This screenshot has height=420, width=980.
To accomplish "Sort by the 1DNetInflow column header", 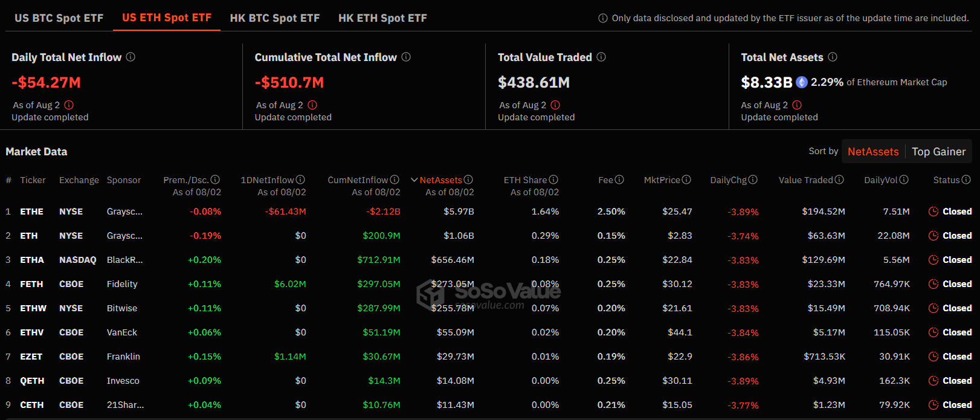I will click(x=267, y=180).
